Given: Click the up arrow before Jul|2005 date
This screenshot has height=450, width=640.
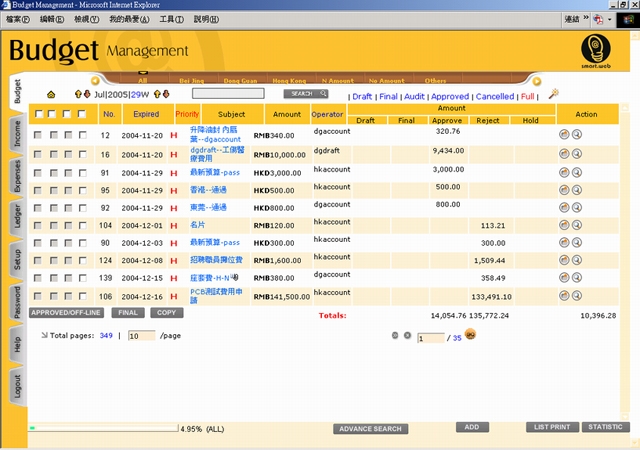Looking at the screenshot, I should pyautogui.click(x=78, y=94).
